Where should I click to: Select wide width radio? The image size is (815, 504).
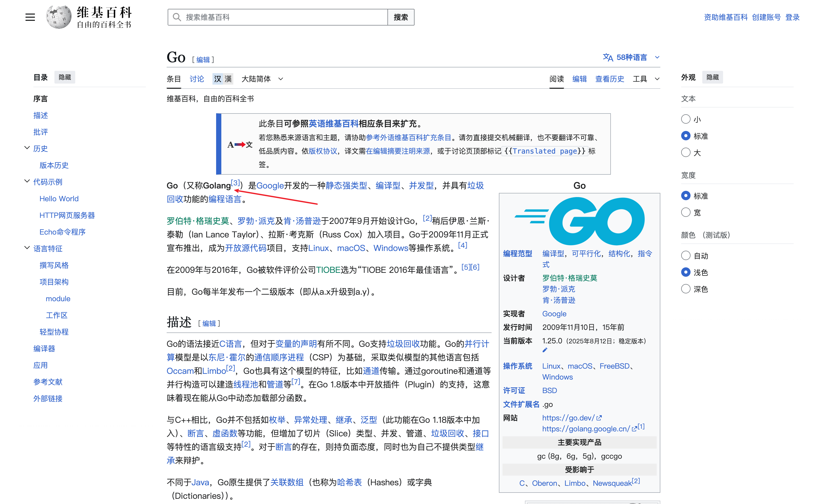tap(686, 212)
